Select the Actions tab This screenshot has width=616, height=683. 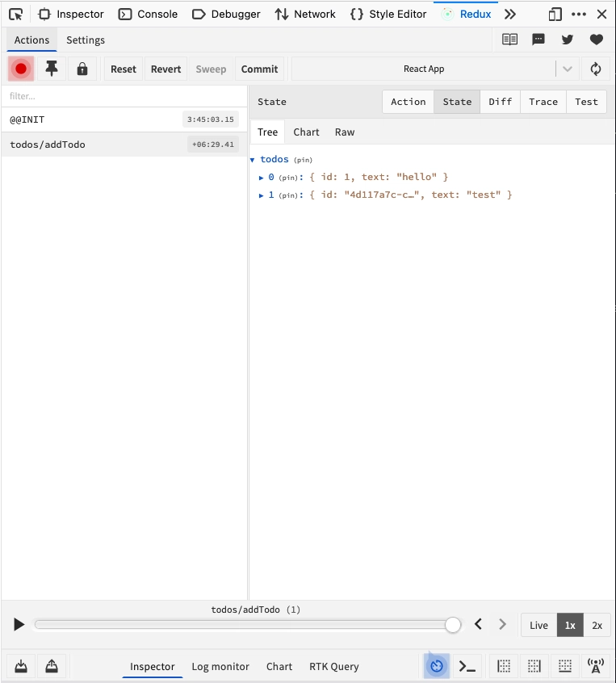tap(31, 40)
